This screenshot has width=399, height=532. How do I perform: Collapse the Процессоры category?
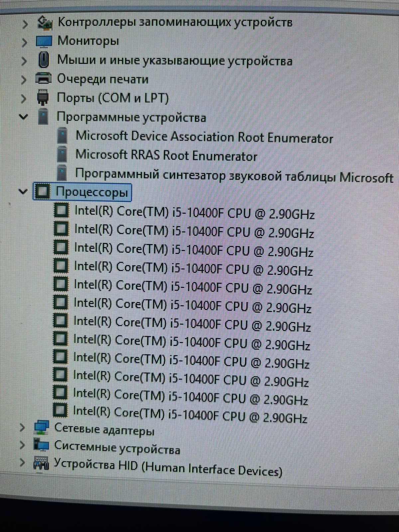click(x=23, y=192)
